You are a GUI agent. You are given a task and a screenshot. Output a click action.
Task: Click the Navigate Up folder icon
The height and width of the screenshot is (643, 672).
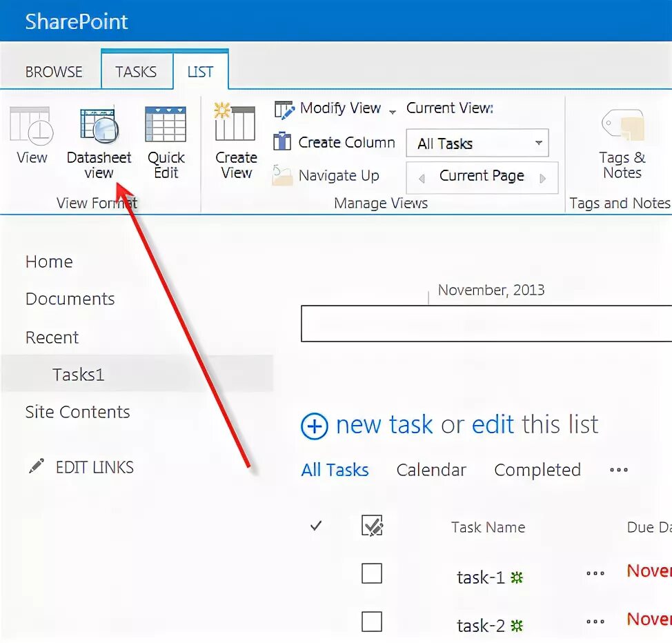point(282,175)
